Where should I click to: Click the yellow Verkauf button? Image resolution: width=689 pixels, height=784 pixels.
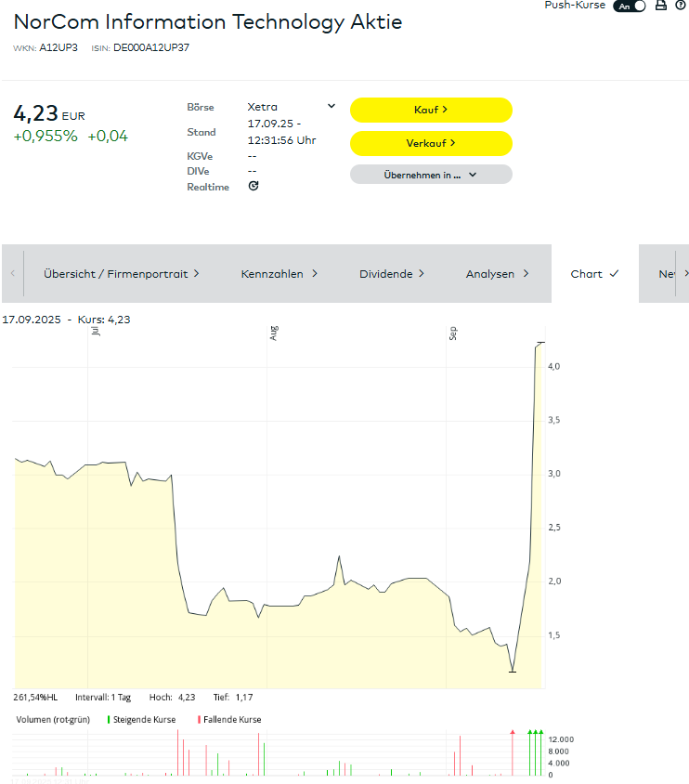[x=431, y=143]
